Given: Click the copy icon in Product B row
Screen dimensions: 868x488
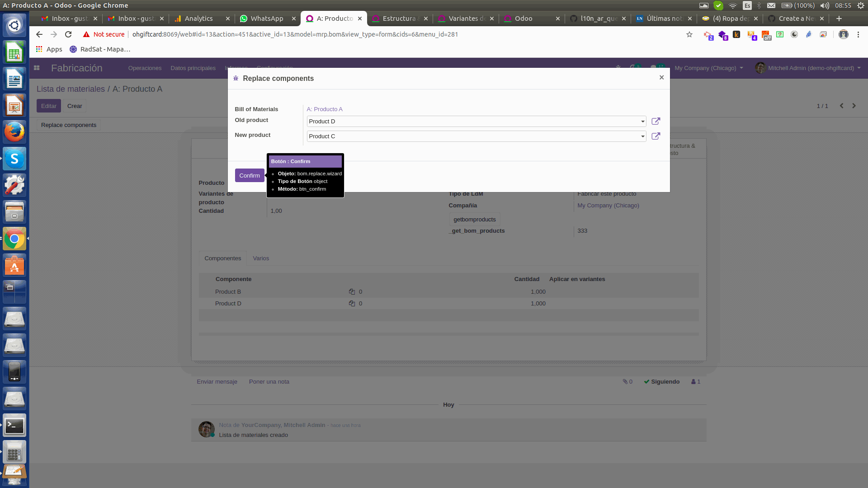Looking at the screenshot, I should tap(352, 292).
